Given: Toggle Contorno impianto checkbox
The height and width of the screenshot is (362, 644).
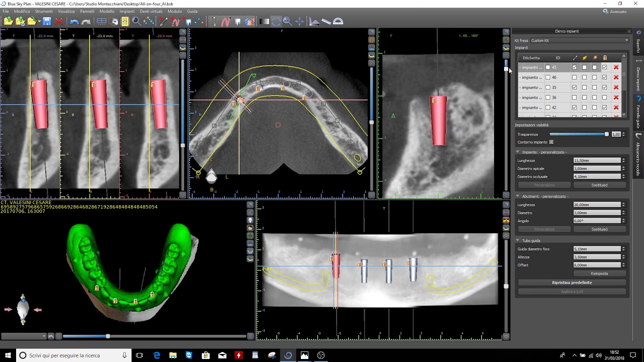Looking at the screenshot, I should pos(551,142).
